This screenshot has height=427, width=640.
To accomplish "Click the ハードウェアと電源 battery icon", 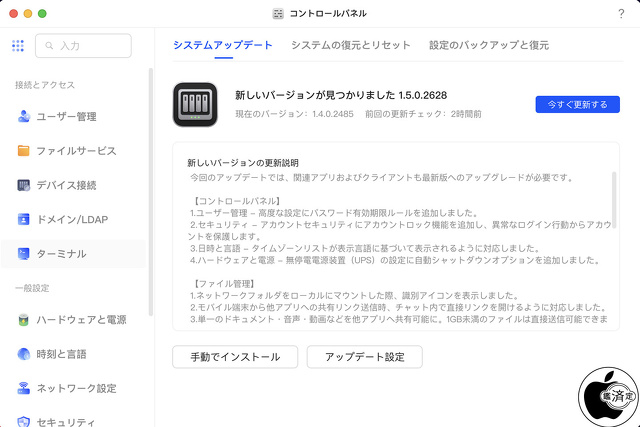I will point(24,320).
